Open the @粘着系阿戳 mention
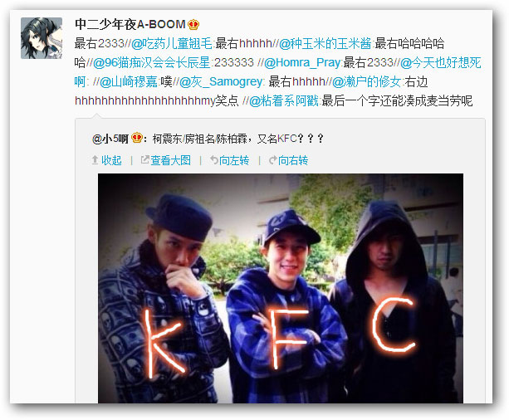This screenshot has height=420, width=509. coord(284,101)
